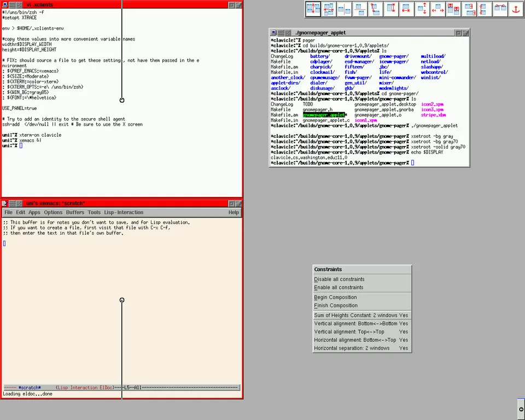Image resolution: width=525 pixels, height=420 pixels.
Task: Toggle Yes for Horizontal separation: 2 windows
Action: point(404,348)
